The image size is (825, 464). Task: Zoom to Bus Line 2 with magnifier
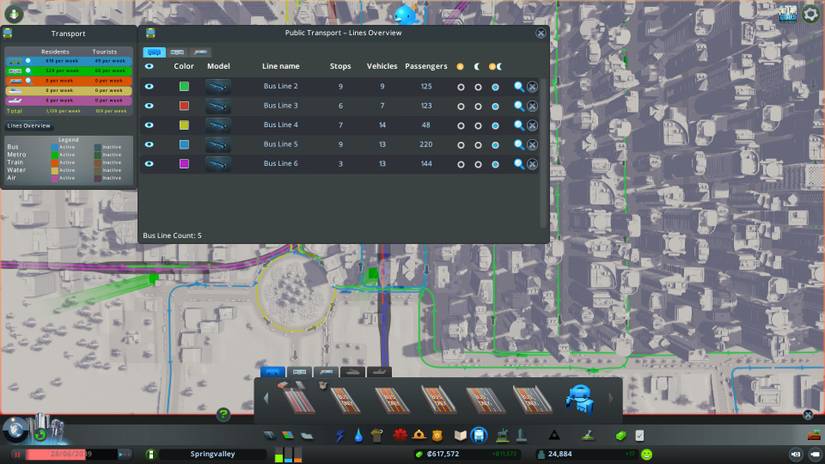pos(519,87)
